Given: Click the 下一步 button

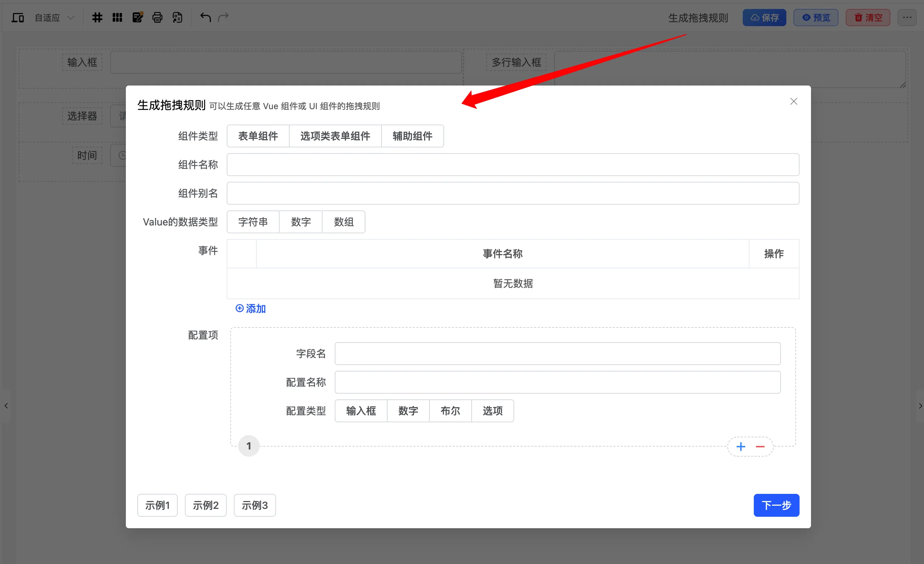Looking at the screenshot, I should pyautogui.click(x=776, y=505).
